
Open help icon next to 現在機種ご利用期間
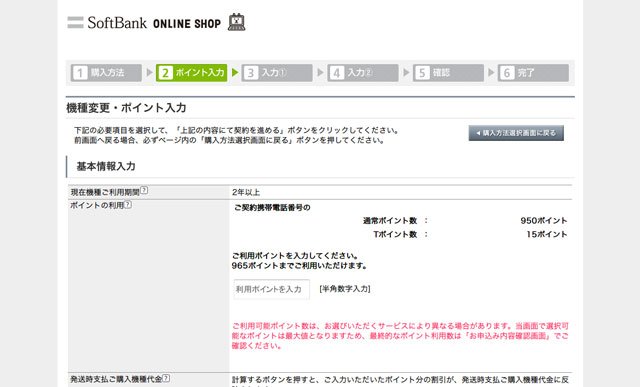[144, 191]
